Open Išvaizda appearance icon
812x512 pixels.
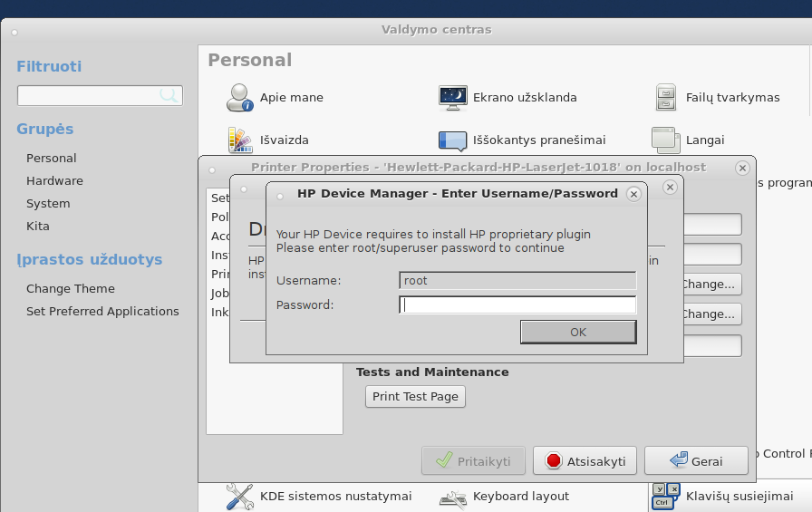pos(240,140)
